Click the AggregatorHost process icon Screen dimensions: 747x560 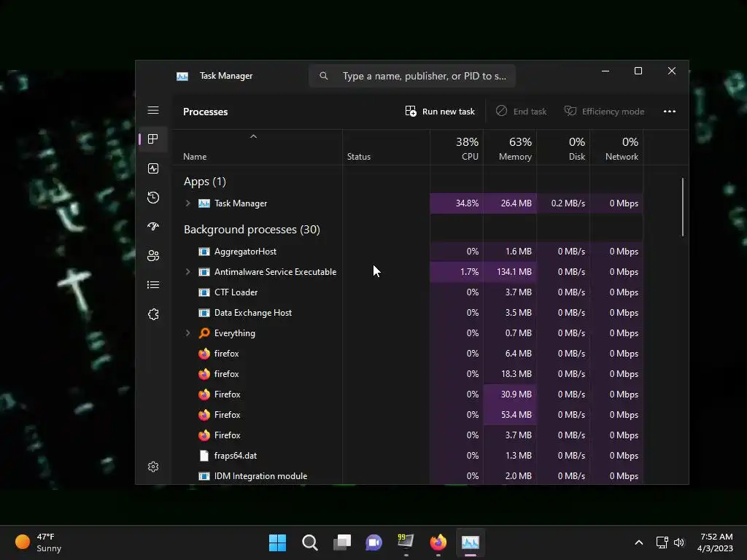(x=204, y=252)
